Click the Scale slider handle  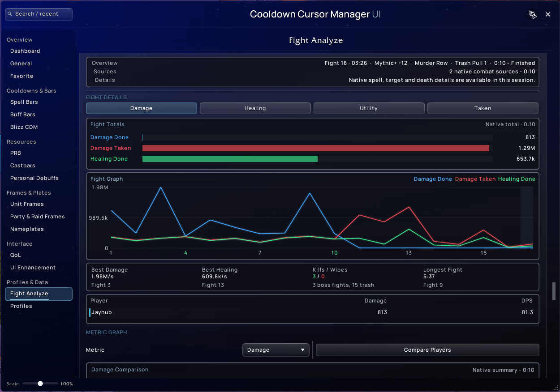coord(40,383)
